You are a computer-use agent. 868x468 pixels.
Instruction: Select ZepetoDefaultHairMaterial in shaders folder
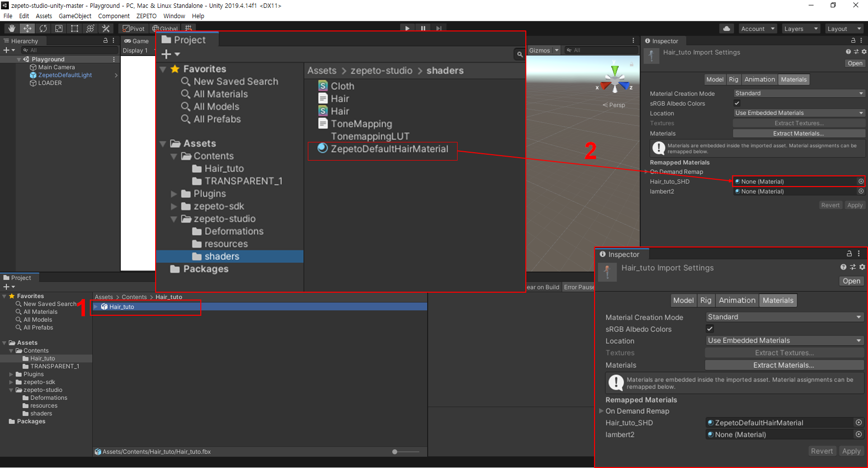pos(389,149)
